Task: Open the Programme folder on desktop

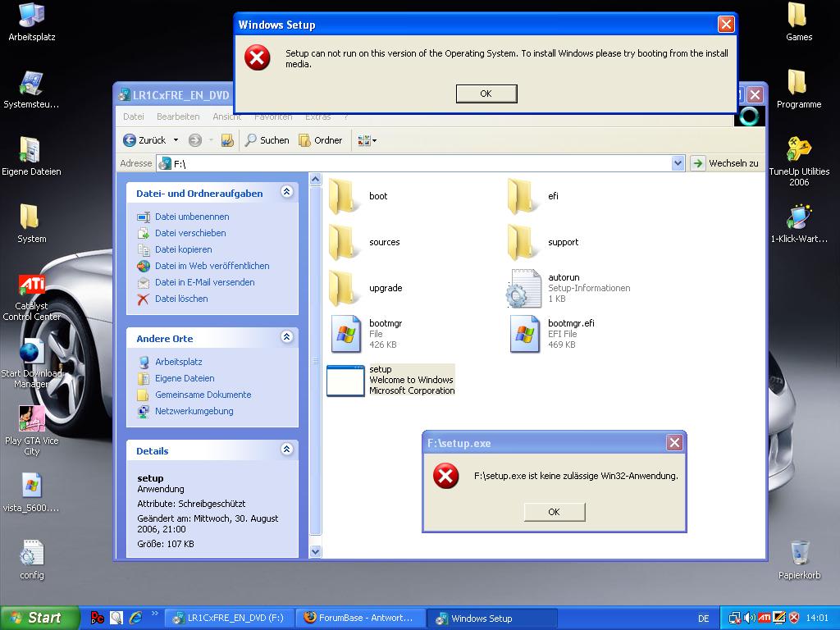Action: pos(799,89)
